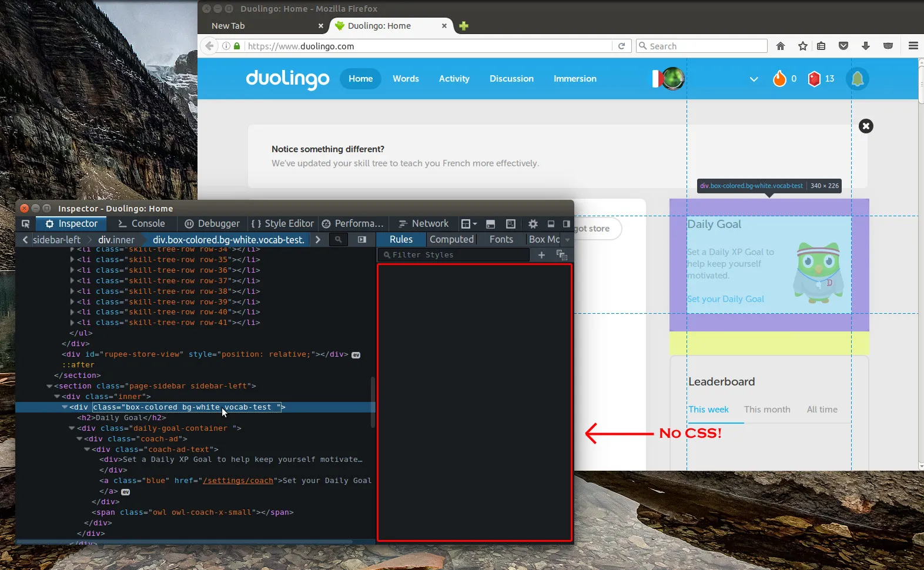Open Duolingo Words page
The image size is (924, 570).
(406, 79)
